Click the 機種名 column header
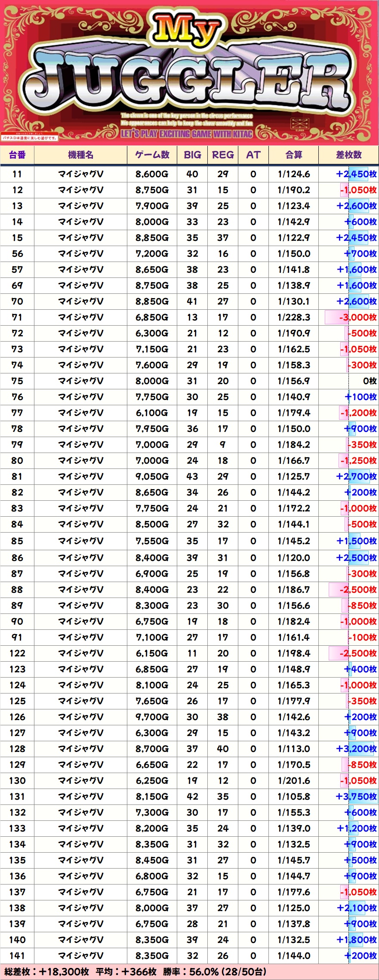Viewport: 379px width, 980px height. (x=80, y=155)
